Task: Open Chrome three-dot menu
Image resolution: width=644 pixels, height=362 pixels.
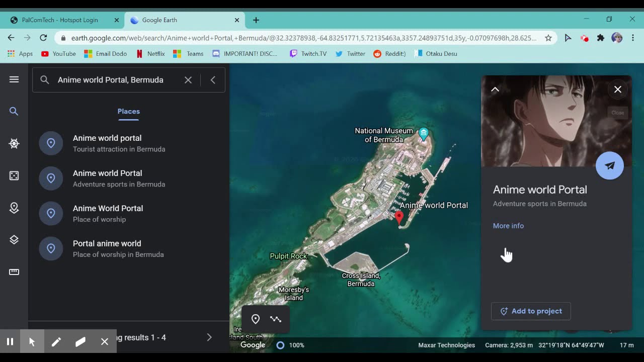Action: point(633,38)
